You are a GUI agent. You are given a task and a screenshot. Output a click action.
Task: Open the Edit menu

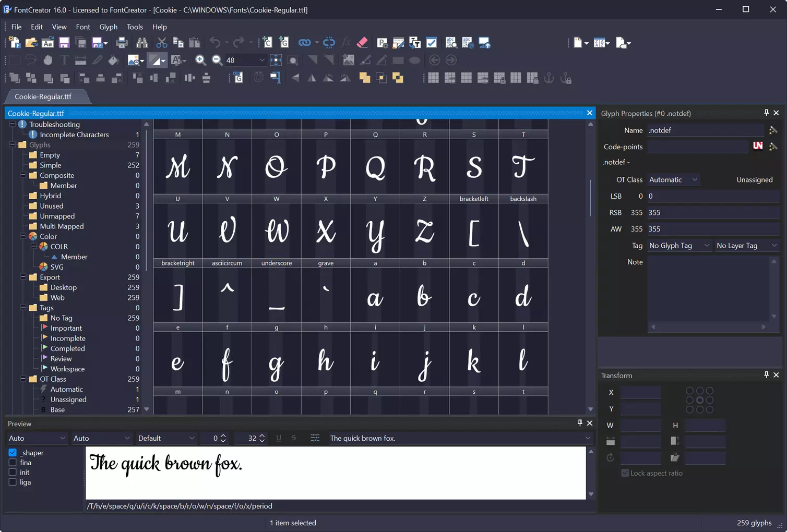(x=37, y=27)
